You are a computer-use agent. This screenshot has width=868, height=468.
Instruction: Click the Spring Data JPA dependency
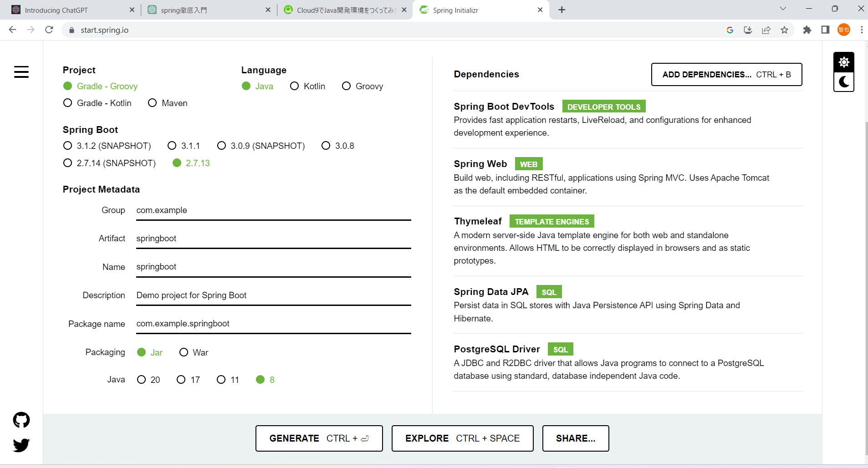click(x=628, y=305)
